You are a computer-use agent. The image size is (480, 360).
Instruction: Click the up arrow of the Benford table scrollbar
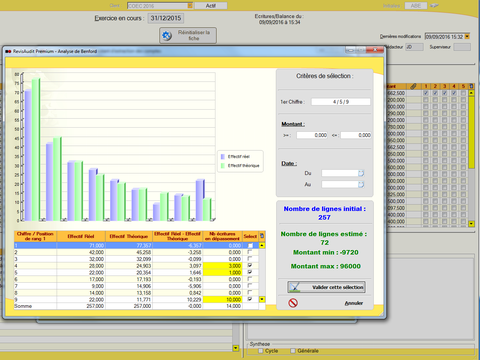(262, 246)
